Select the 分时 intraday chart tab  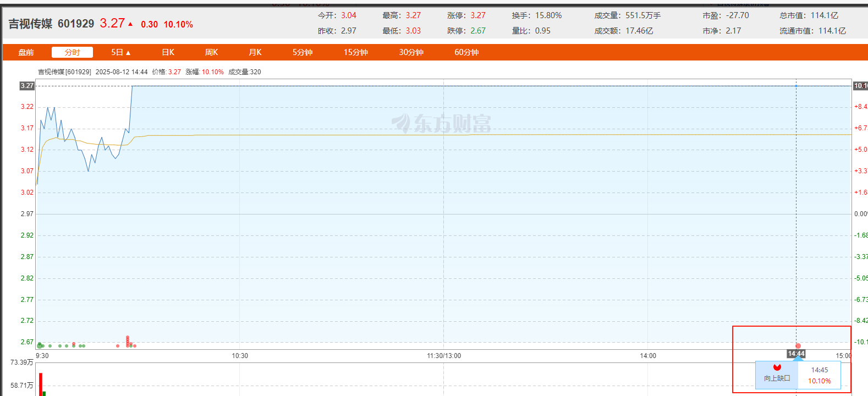tap(72, 52)
